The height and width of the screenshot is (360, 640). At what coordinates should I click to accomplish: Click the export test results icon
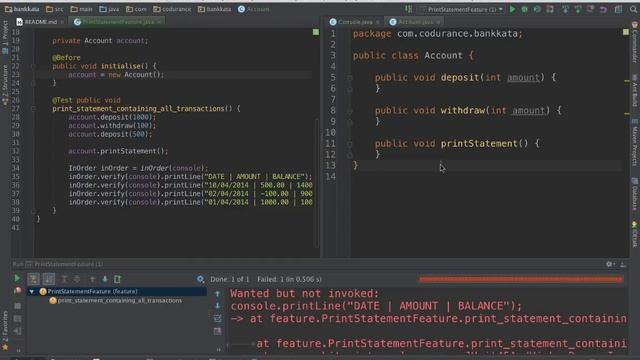tap(118, 279)
